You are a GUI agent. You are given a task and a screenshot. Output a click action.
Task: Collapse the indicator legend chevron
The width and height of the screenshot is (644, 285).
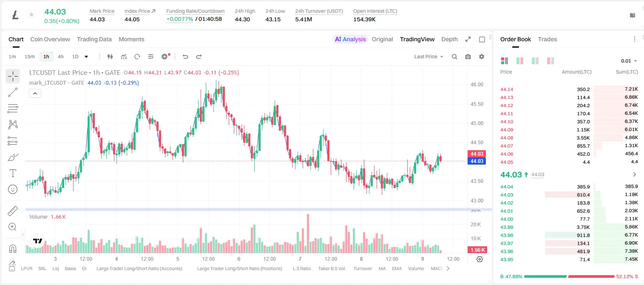tap(35, 94)
